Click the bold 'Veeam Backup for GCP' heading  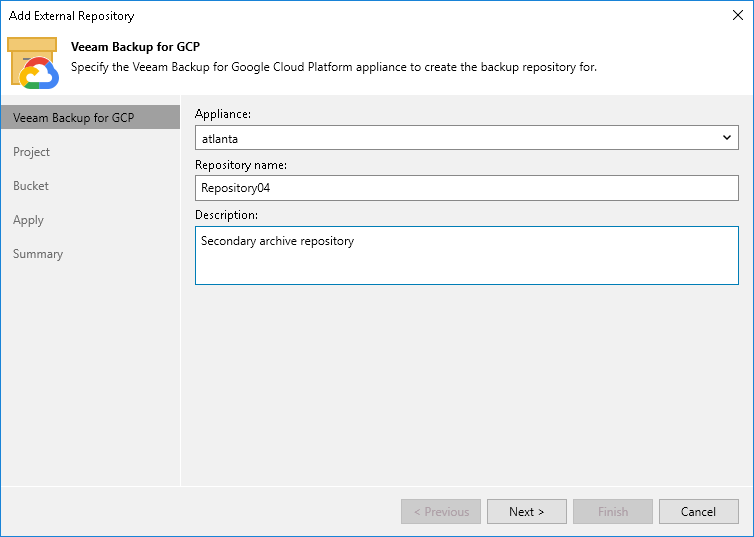tap(136, 47)
